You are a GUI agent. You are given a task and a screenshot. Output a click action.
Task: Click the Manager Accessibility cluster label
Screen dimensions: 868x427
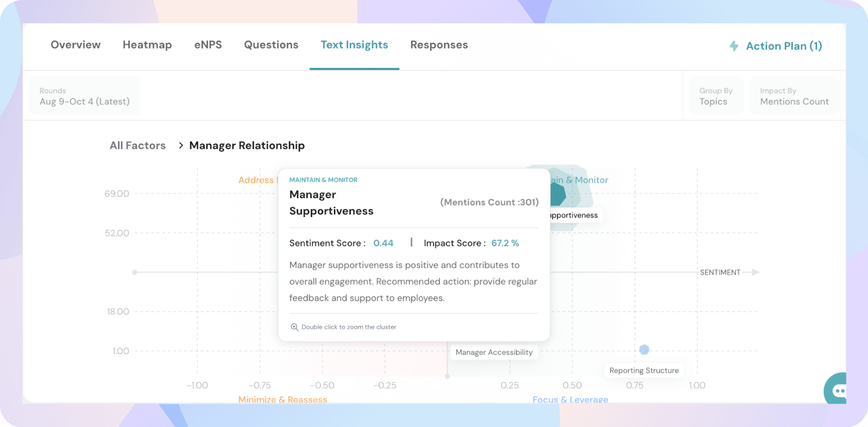coord(494,352)
